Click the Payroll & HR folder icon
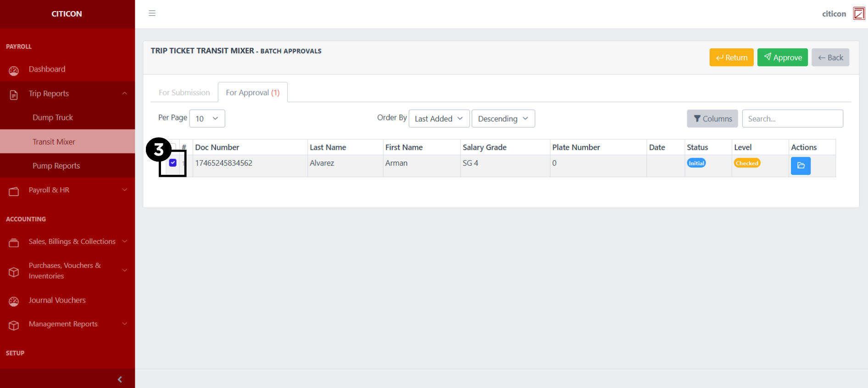Viewport: 868px width, 388px height. pos(14,191)
